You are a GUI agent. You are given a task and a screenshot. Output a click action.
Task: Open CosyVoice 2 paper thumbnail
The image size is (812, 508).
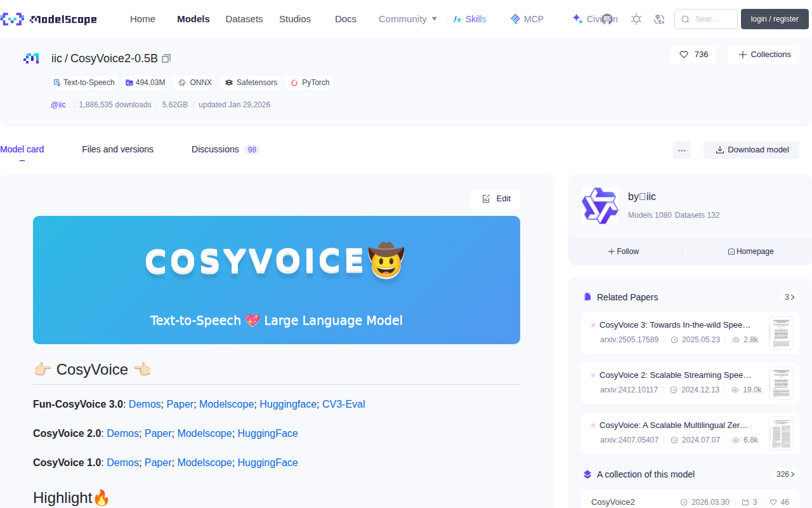[x=781, y=383]
